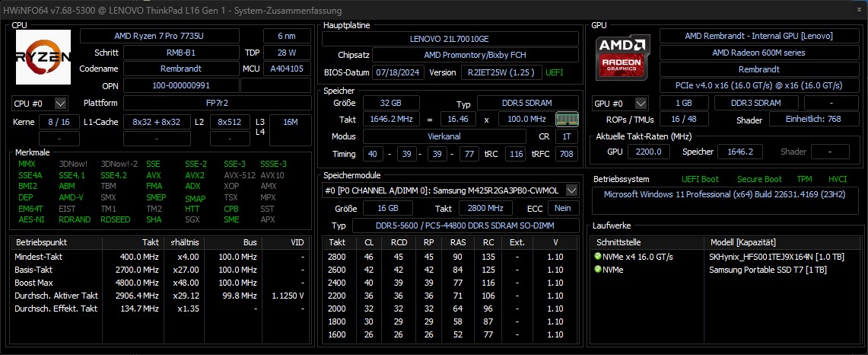The width and height of the screenshot is (868, 355).
Task: Click the AMD Ryzen logo image
Action: (43, 57)
